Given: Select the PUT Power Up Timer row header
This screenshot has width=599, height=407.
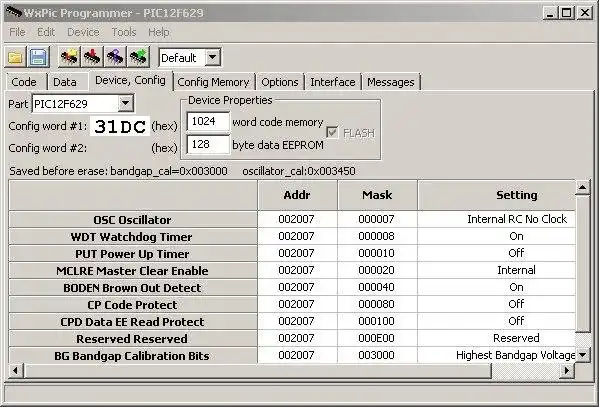Looking at the screenshot, I should 133,254.
